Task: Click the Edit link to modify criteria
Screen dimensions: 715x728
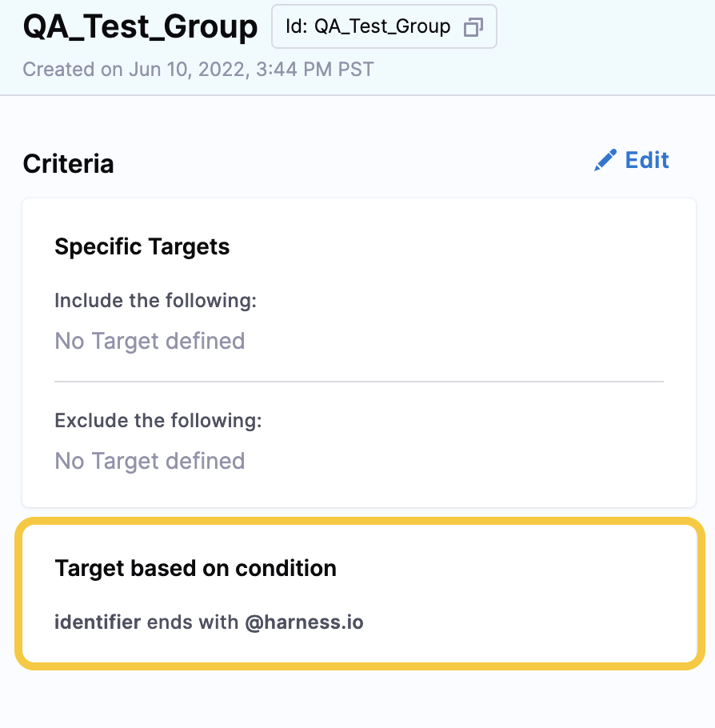Action: point(645,160)
